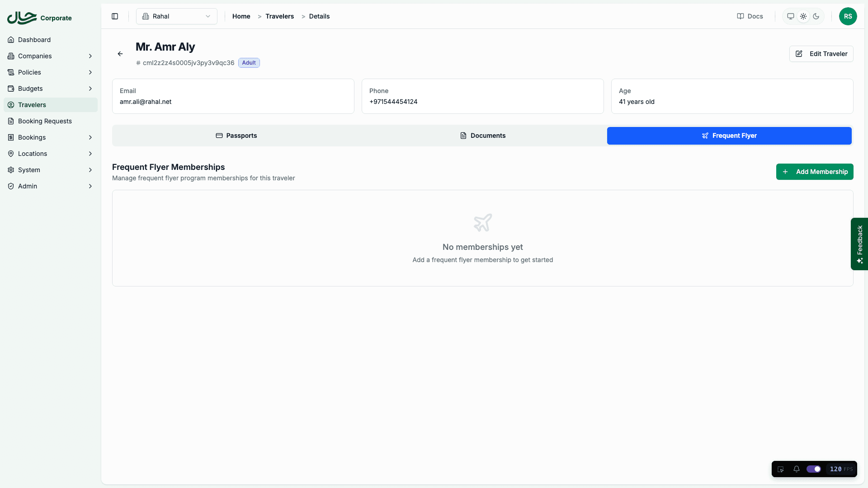Click the Travelers breadcrumb link

pyautogui.click(x=279, y=16)
